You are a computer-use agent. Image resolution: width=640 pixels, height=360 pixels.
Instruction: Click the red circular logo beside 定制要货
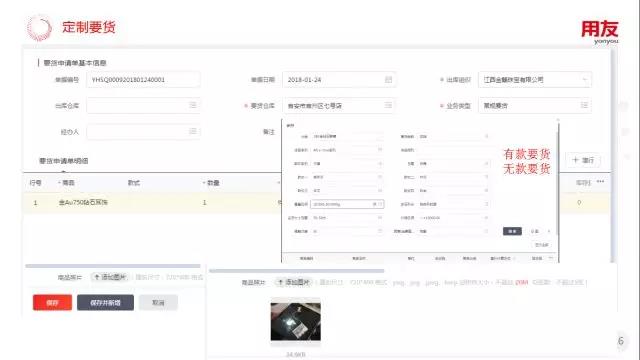click(x=40, y=28)
